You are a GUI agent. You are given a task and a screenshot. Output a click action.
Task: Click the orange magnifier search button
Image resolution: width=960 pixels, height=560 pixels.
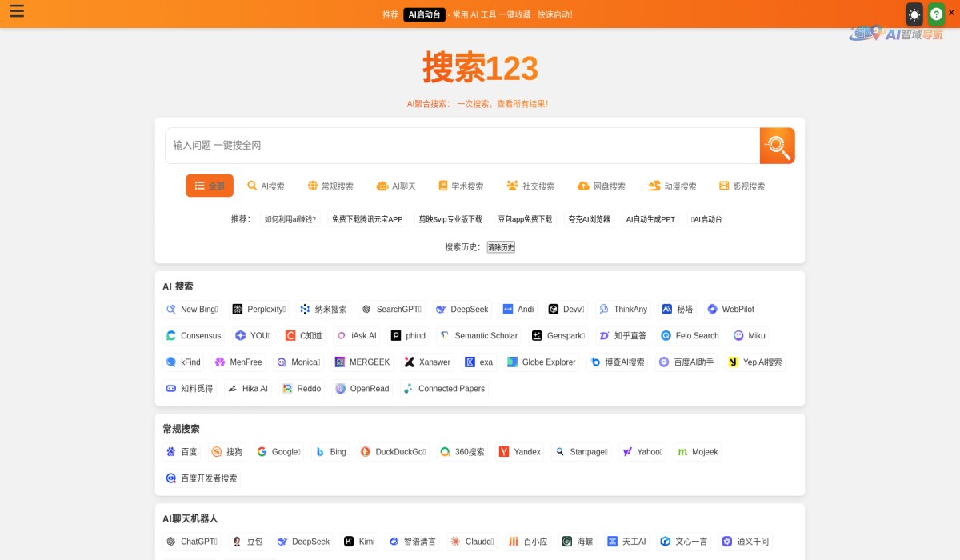[x=776, y=146]
